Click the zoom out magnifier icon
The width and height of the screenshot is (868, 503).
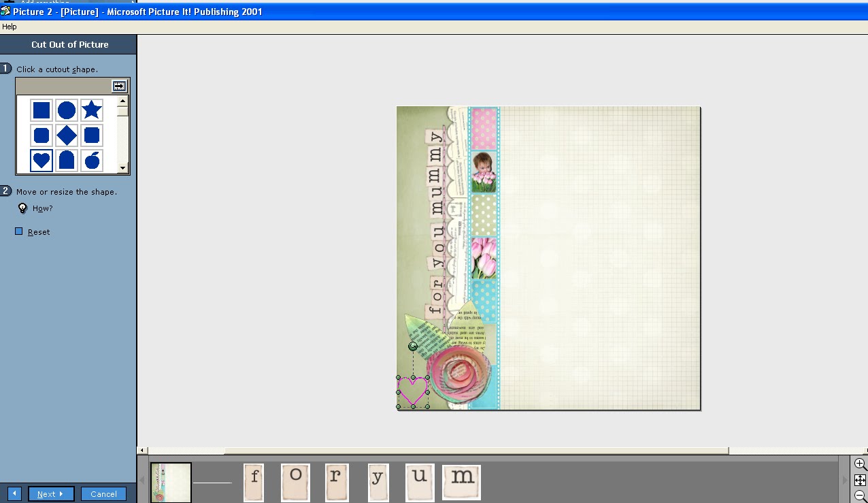click(861, 496)
